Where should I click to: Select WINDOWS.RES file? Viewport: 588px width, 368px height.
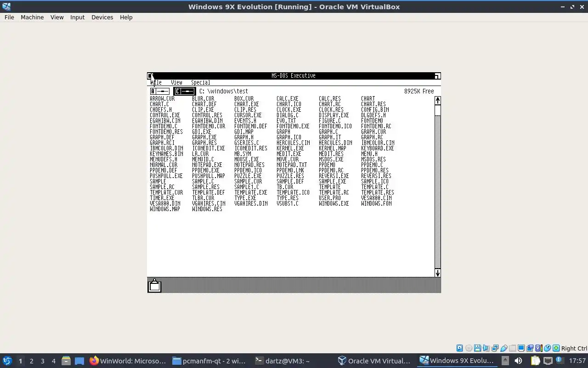207,209
